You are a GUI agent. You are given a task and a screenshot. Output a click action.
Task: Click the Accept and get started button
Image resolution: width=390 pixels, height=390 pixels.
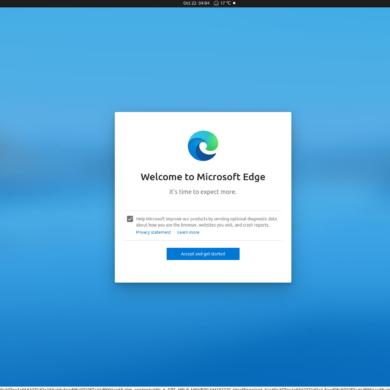click(203, 254)
